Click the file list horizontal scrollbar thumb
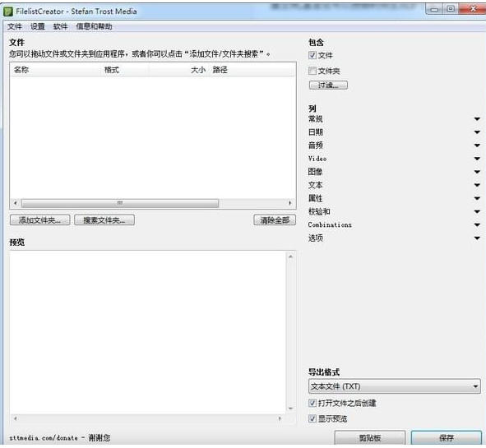 coord(120,203)
